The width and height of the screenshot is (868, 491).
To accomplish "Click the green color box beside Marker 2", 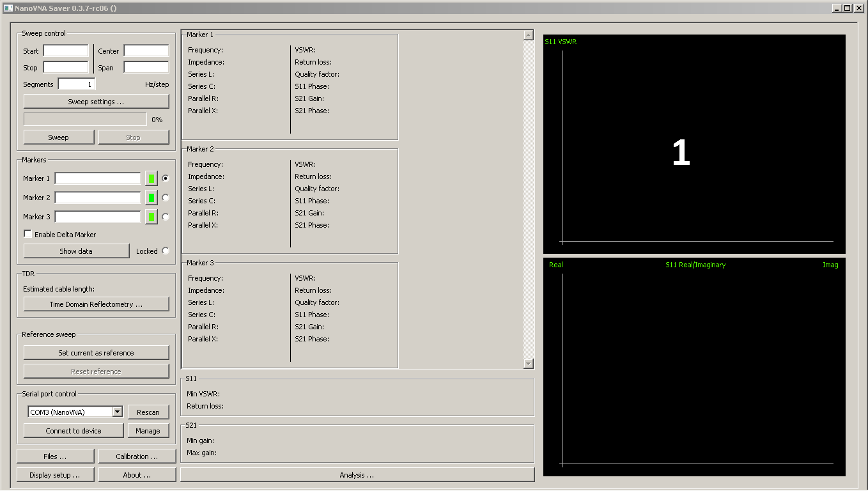I will tap(151, 197).
